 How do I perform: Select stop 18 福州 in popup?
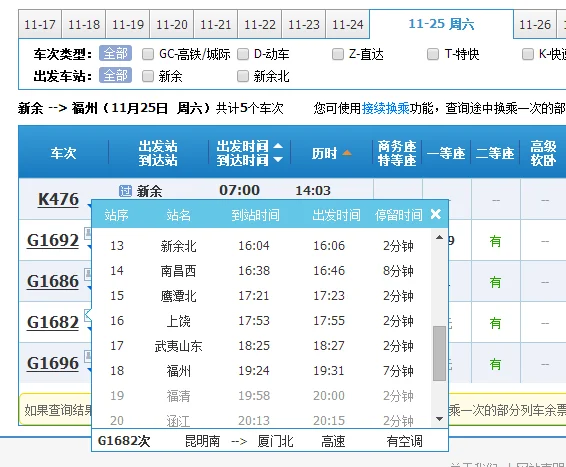point(261,371)
